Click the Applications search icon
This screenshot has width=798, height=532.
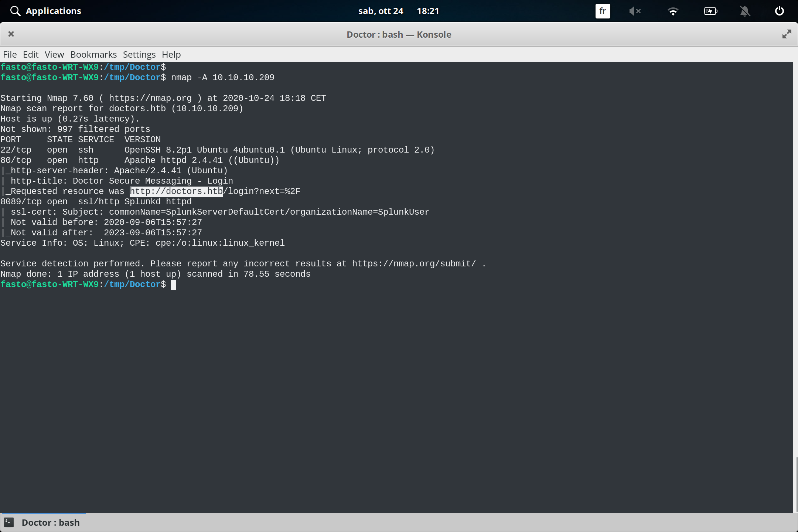pyautogui.click(x=15, y=11)
